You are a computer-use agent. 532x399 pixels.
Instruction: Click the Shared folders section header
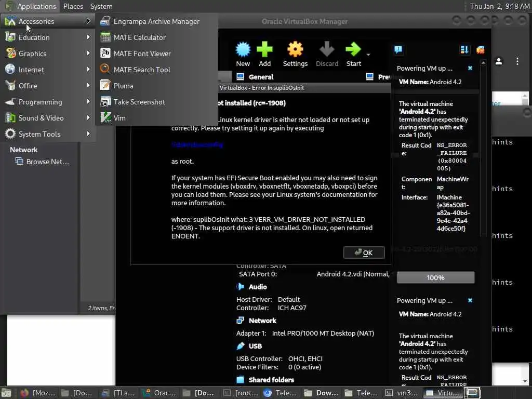(x=271, y=380)
